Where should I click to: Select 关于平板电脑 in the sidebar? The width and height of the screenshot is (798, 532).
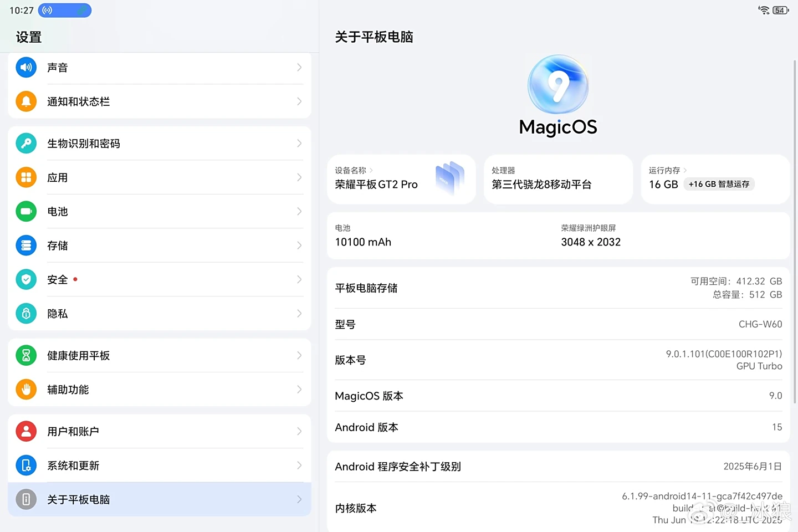pos(160,499)
